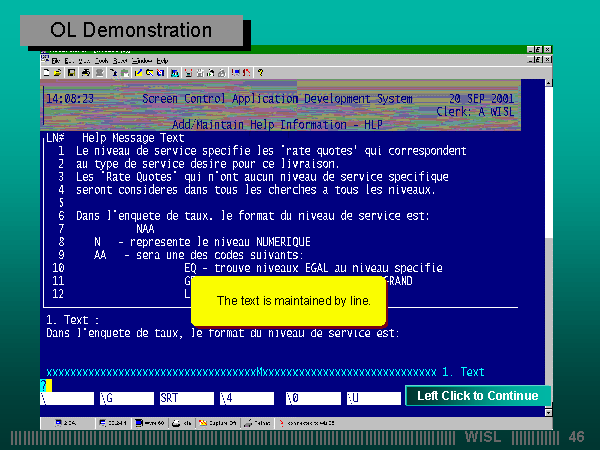This screenshot has width=600, height=450.
Task: Click the \G input field
Action: 125,398
